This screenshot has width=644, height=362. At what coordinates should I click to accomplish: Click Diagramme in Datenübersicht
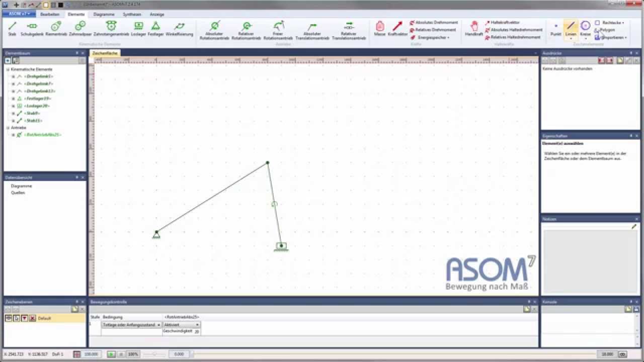[22, 186]
